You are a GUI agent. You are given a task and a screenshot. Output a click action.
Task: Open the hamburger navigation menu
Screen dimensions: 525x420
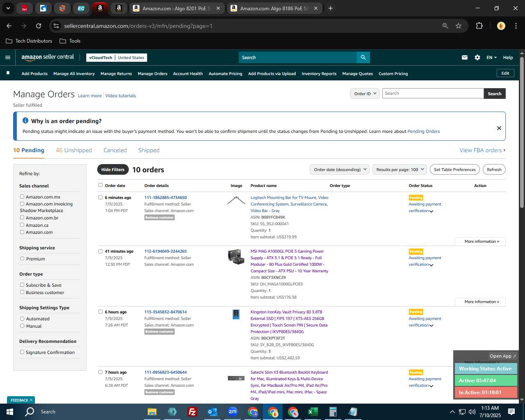pyautogui.click(x=7, y=57)
